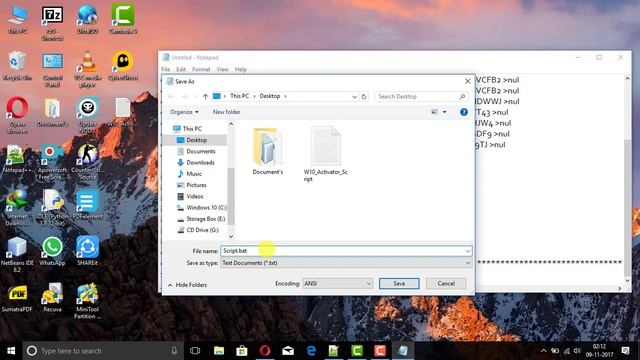Image resolution: width=640 pixels, height=360 pixels.
Task: Open the Documents's folder in the file list
Action: point(267,151)
